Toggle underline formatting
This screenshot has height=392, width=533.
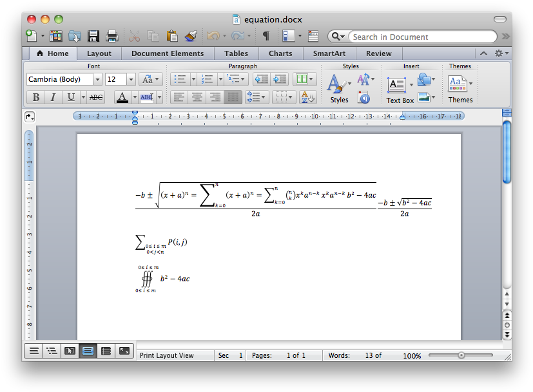(x=71, y=97)
